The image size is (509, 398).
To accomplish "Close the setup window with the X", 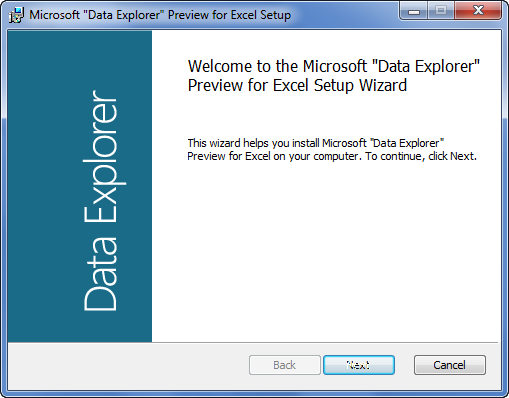I will [478, 11].
